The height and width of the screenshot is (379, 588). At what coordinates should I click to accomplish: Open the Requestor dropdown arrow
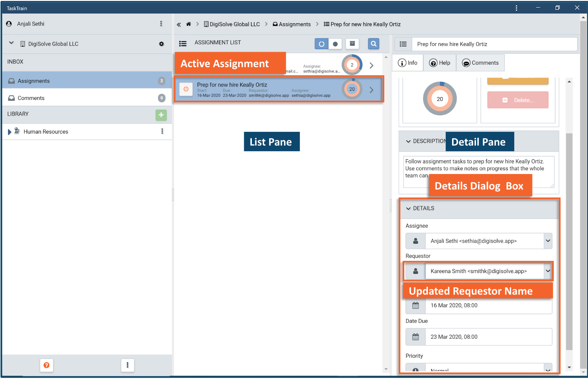(x=548, y=271)
